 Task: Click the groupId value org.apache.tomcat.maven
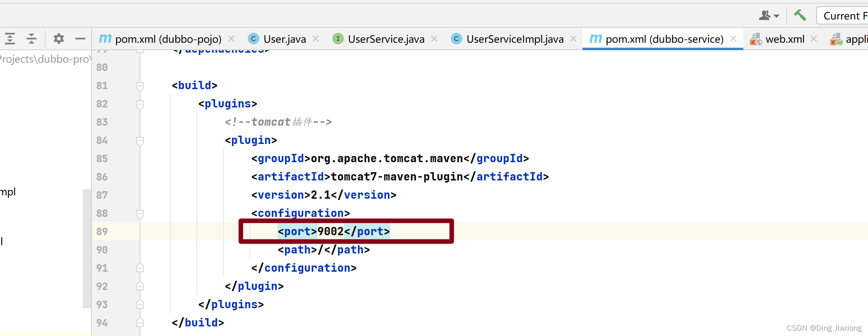point(387,158)
